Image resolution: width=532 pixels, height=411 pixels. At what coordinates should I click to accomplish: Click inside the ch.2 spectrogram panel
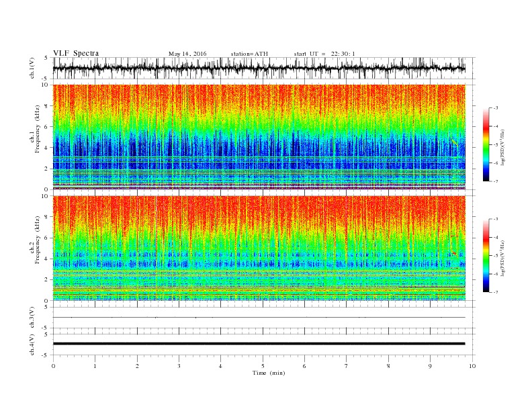click(259, 248)
